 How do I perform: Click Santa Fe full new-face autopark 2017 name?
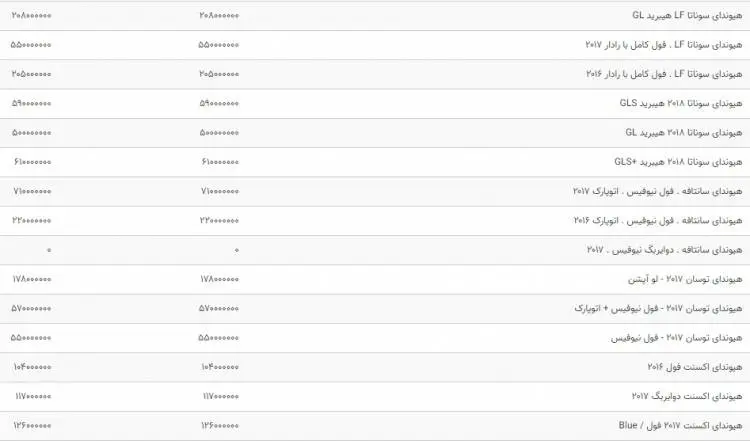(x=658, y=191)
